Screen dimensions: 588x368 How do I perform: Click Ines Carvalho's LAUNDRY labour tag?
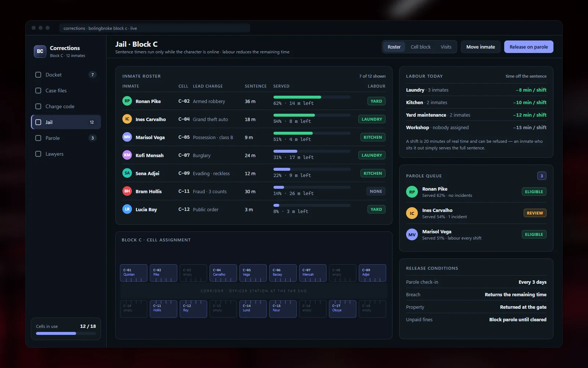372,119
